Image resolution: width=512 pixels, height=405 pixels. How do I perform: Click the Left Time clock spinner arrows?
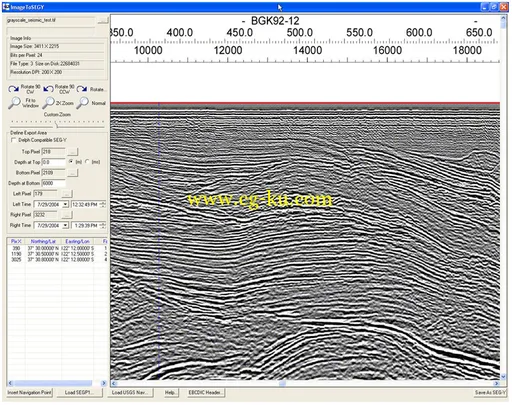click(103, 204)
